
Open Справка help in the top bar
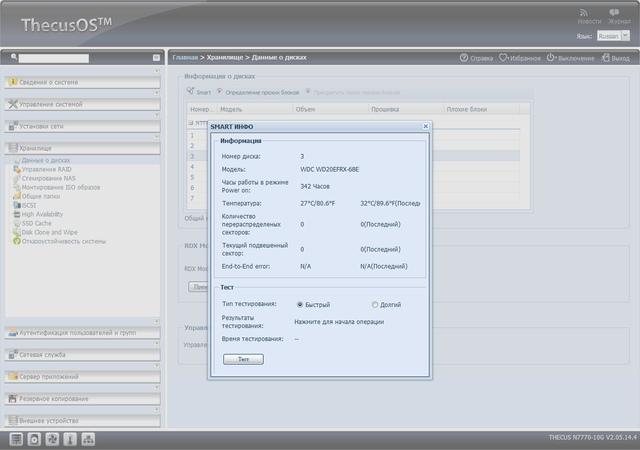pos(476,58)
